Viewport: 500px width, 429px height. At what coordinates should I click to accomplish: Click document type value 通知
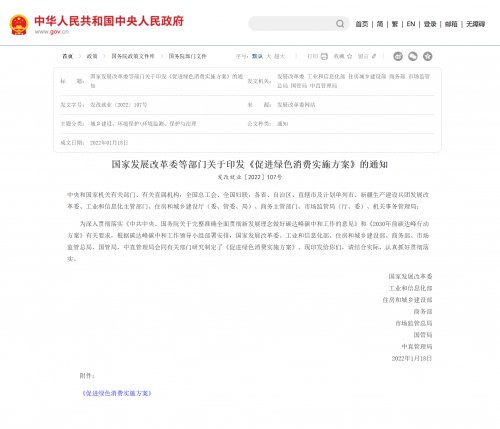[283, 124]
